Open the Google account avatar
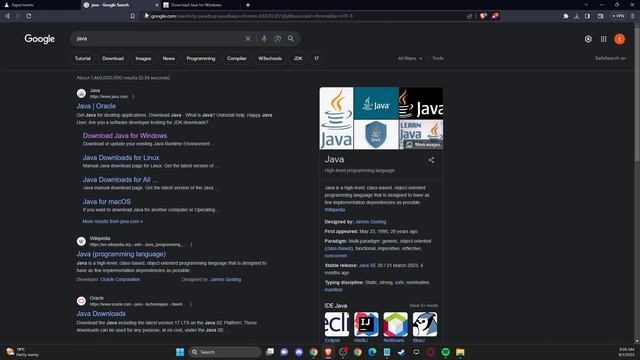The height and width of the screenshot is (360, 640). pyautogui.click(x=620, y=39)
